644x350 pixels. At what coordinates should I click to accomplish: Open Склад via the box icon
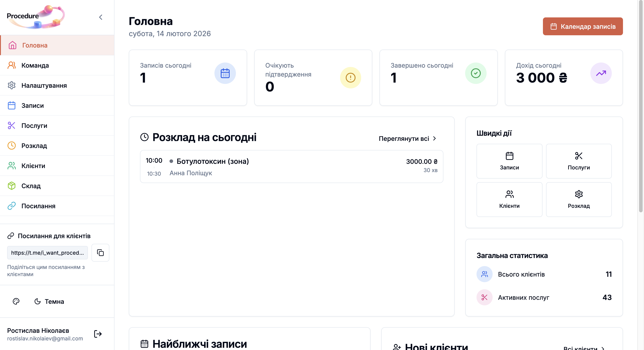tap(12, 186)
